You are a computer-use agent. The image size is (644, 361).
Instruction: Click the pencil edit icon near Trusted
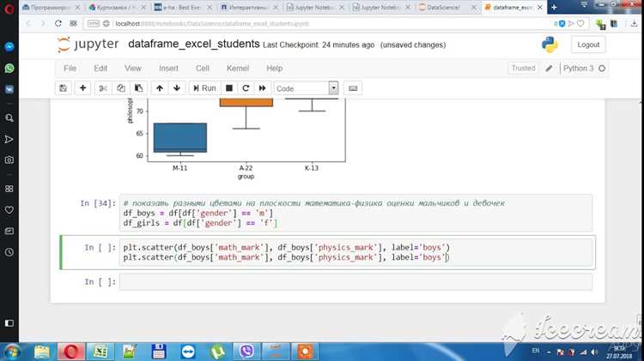(x=549, y=69)
